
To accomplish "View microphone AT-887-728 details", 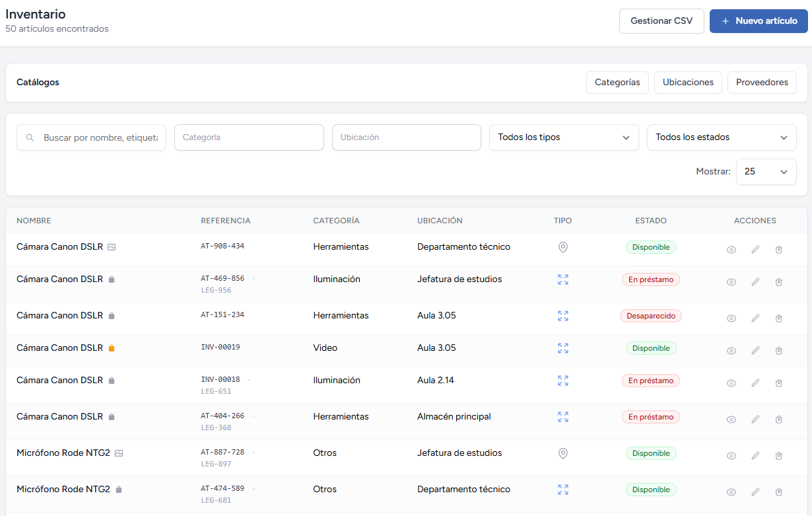I will tap(731, 456).
